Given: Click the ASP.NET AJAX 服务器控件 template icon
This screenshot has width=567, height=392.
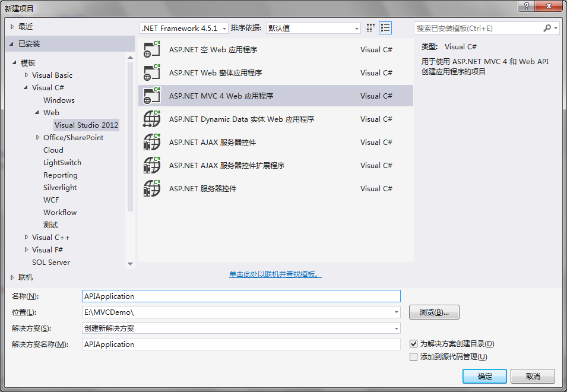Looking at the screenshot, I should tap(152, 142).
